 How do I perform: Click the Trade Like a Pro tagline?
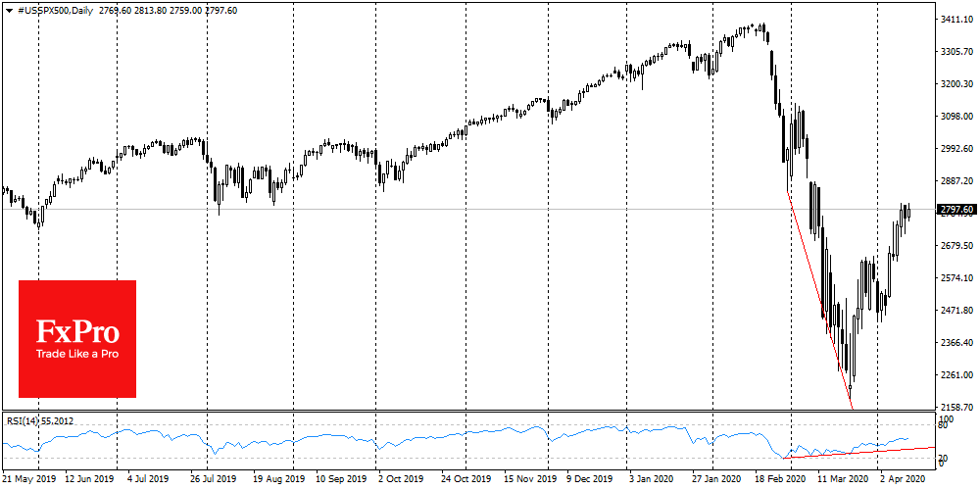tap(77, 354)
